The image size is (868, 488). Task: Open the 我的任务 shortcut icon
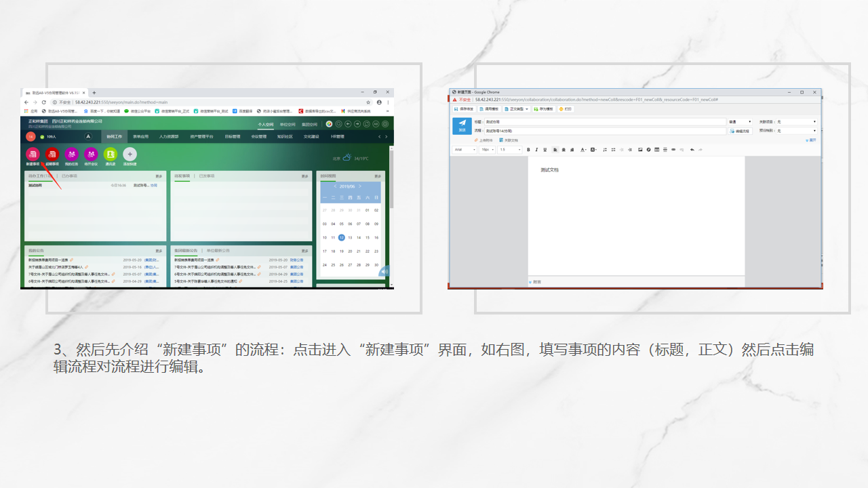point(71,155)
